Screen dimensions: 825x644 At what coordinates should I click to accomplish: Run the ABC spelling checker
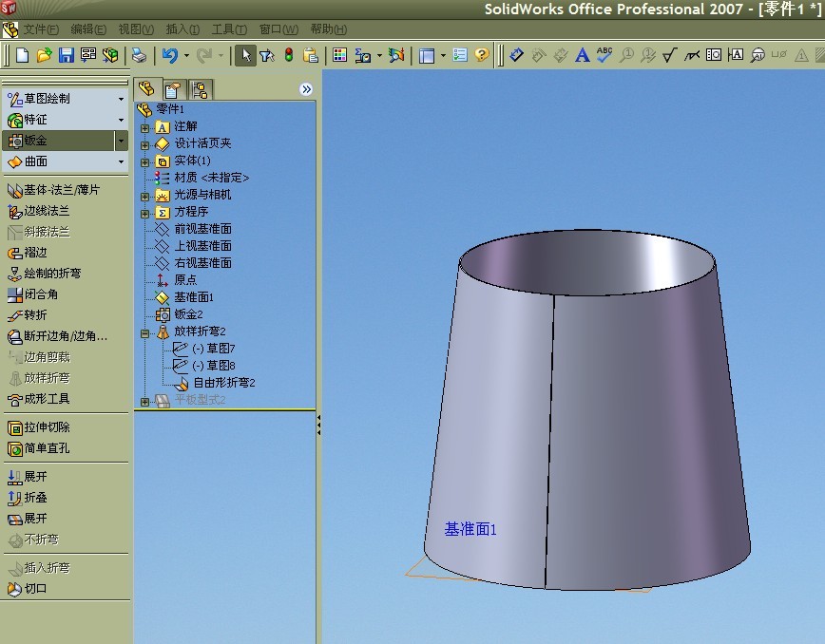(x=604, y=55)
